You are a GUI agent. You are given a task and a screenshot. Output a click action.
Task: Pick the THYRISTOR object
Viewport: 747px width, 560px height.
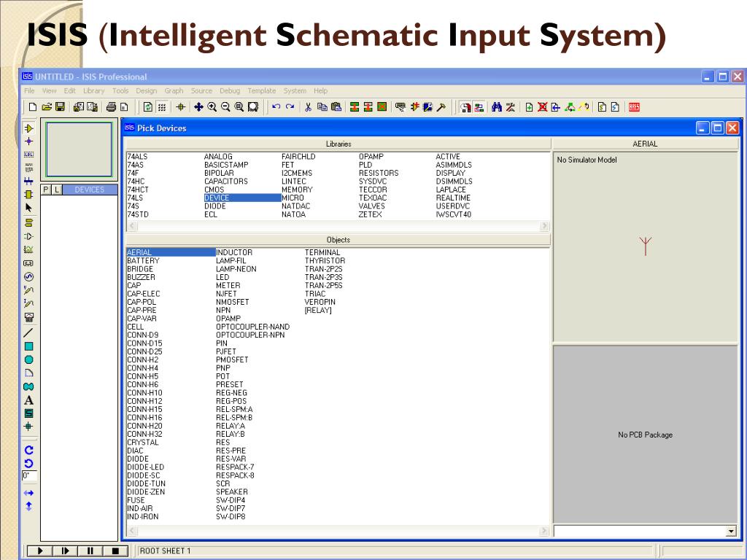point(325,261)
